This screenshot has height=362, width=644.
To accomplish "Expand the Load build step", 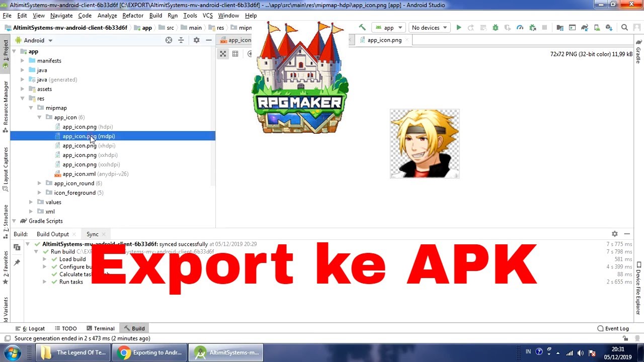I will tap(44, 259).
